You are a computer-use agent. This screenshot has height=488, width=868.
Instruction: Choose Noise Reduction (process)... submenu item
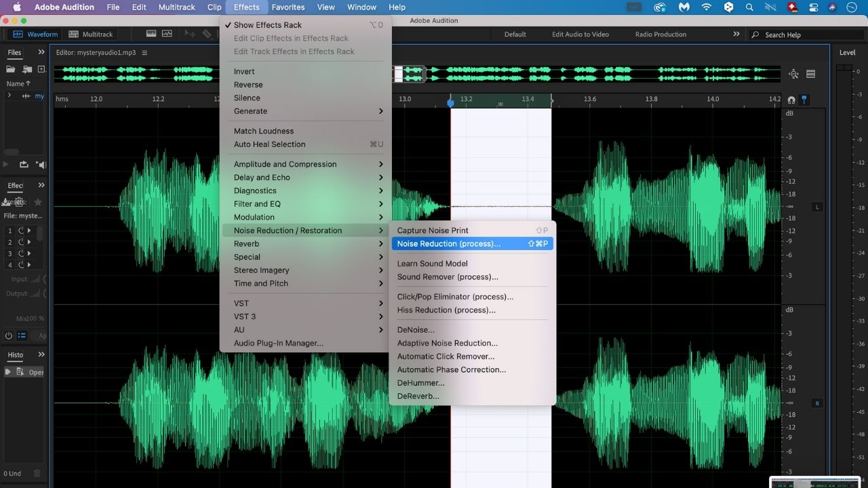[473, 243]
